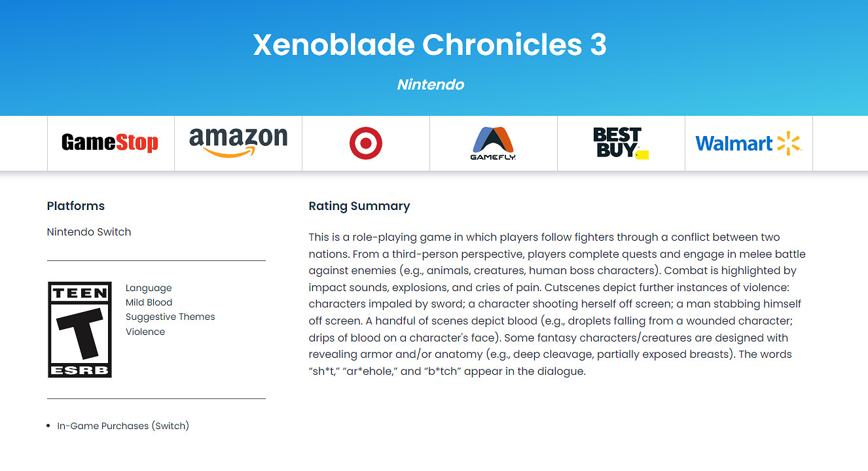Click the Rating Summary heading
Viewport: 868px width, 471px height.
pos(359,206)
